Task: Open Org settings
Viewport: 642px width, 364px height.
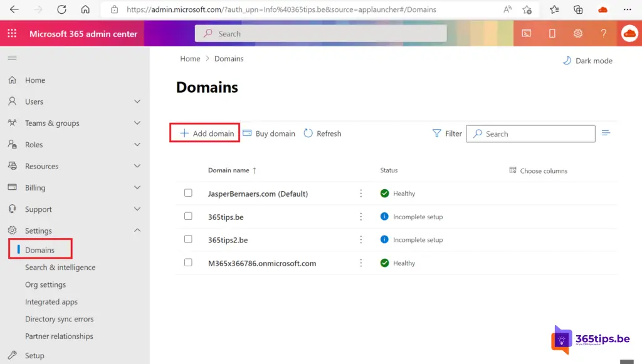Action: 45,284
